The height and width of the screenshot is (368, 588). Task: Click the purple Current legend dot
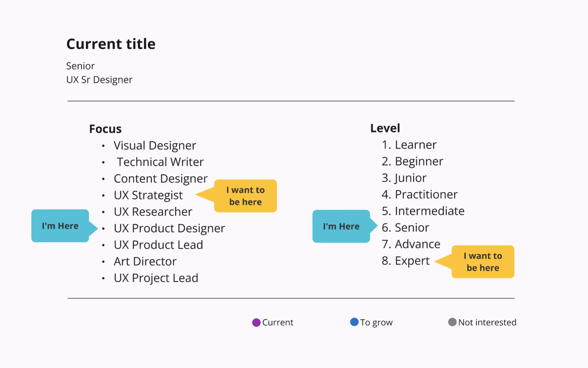(256, 322)
